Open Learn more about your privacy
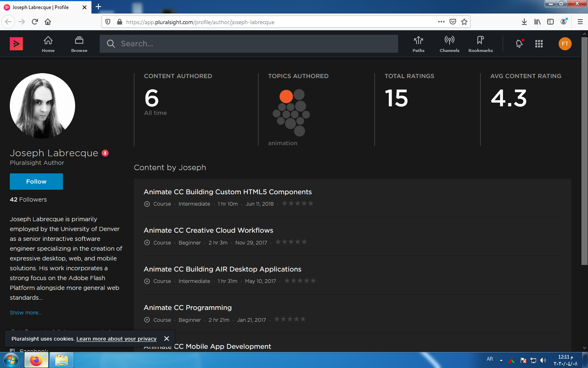Viewport: 588px width, 368px height. click(x=116, y=339)
